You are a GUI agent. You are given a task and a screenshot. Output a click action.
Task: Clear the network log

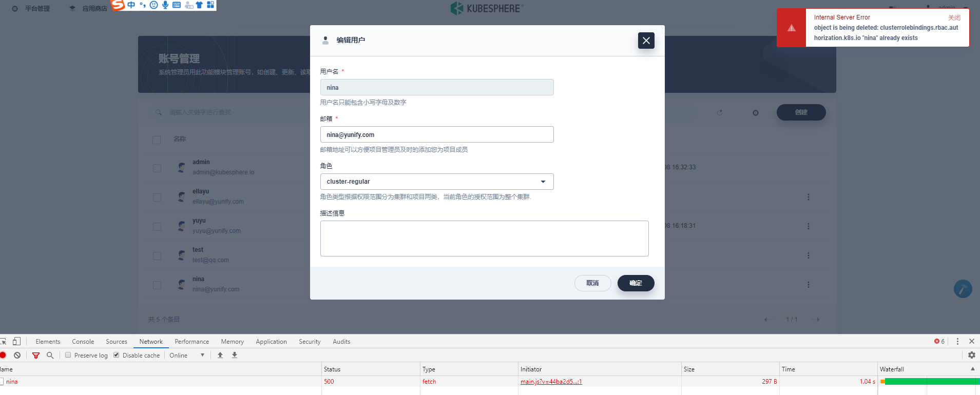(17, 355)
